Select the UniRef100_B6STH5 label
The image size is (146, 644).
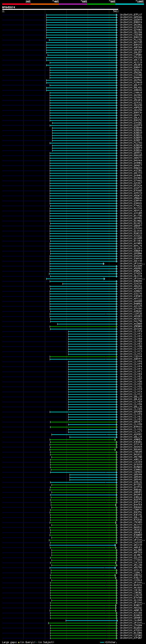131,42
